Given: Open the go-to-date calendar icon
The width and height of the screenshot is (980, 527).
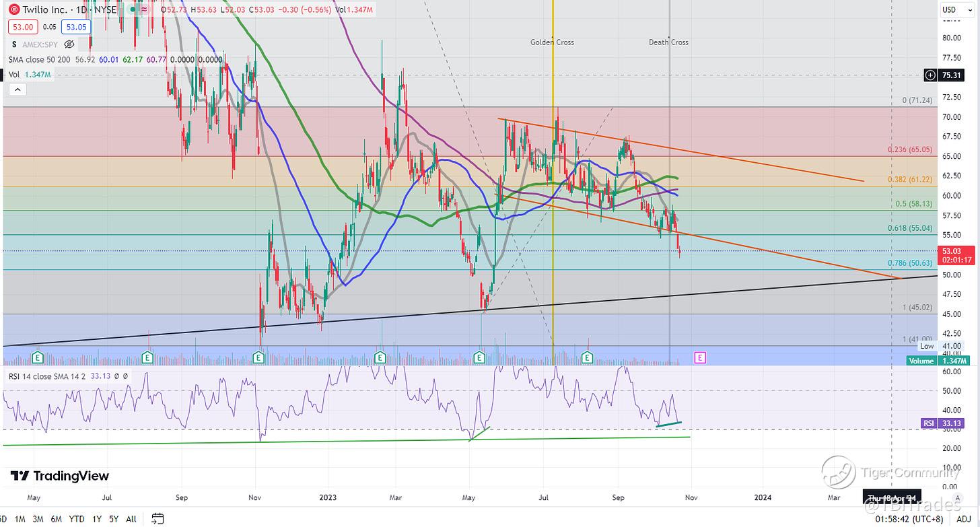Looking at the screenshot, I should point(157,519).
